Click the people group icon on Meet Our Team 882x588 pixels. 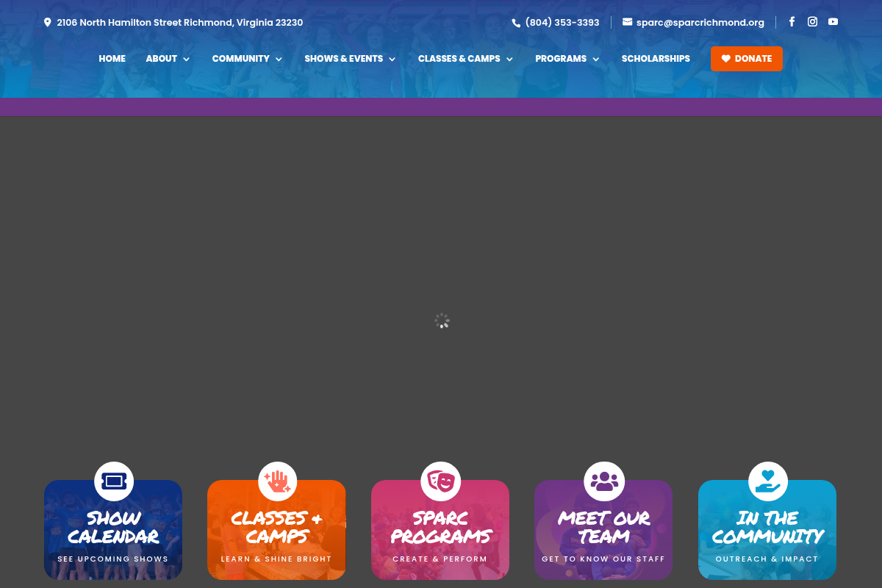click(603, 481)
